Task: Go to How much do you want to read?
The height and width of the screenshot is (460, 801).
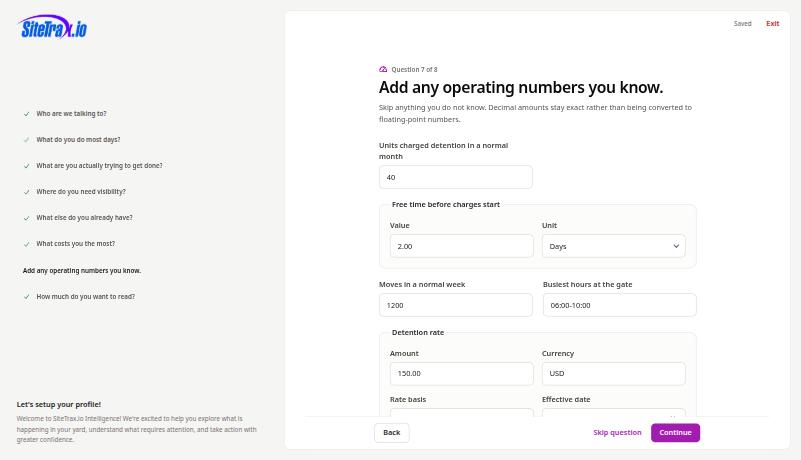Action: tap(85, 296)
